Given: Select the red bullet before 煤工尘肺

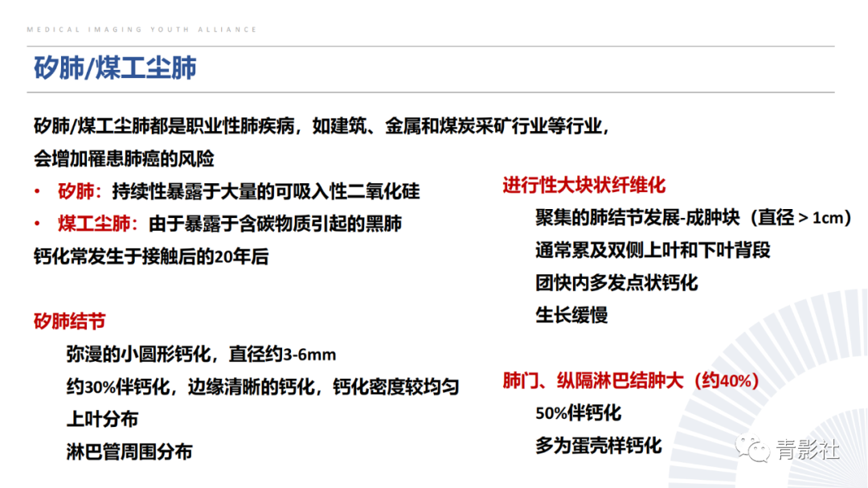Looking at the screenshot, I should pyautogui.click(x=35, y=223).
